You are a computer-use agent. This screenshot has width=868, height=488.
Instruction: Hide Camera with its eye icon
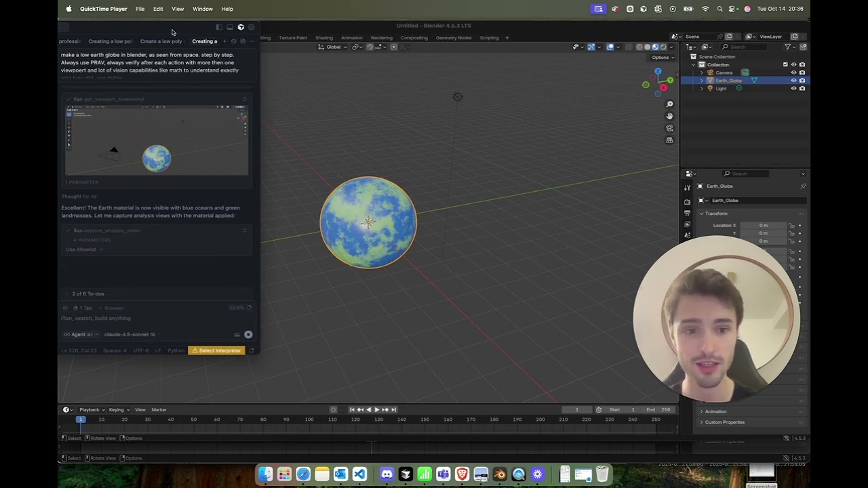click(x=794, y=73)
